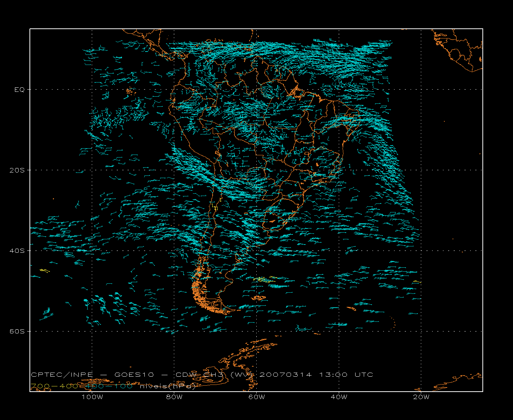
Task: Click the CDW CH3 (WV) caption text
Action: pos(215,375)
